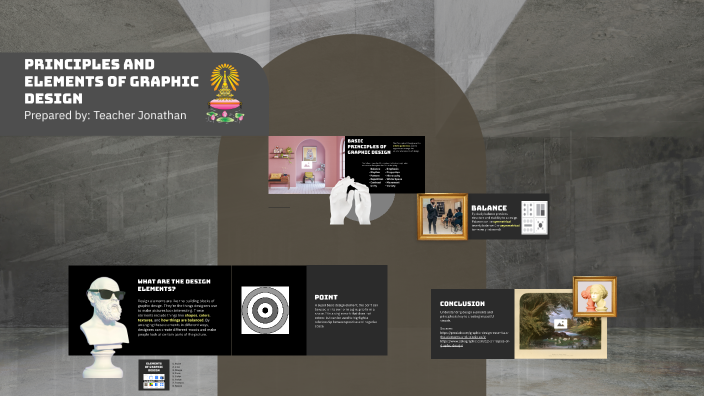
Task: Click the golden temple emblem logo
Action: (225, 93)
